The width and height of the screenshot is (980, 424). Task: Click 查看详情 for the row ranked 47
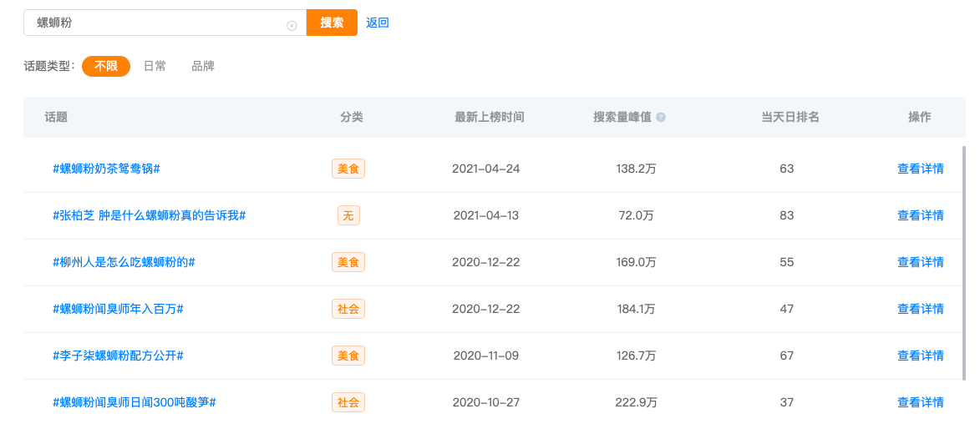[x=921, y=309]
